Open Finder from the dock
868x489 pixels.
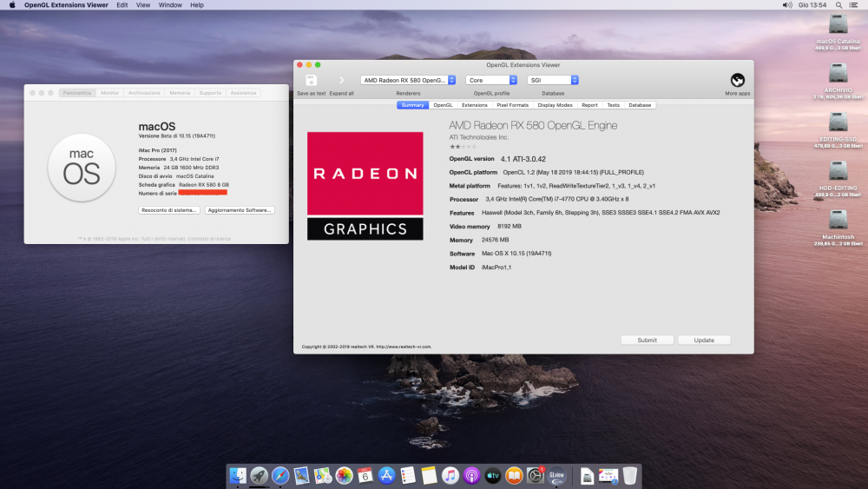(238, 475)
